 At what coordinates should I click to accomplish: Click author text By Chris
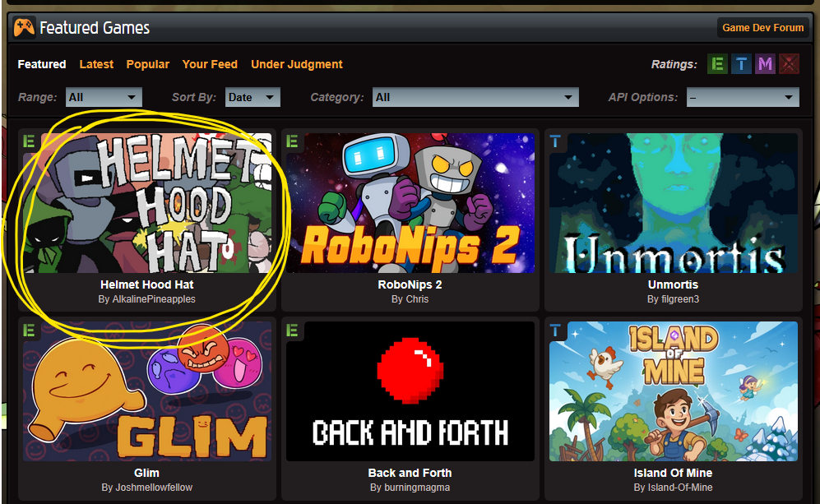tap(410, 299)
